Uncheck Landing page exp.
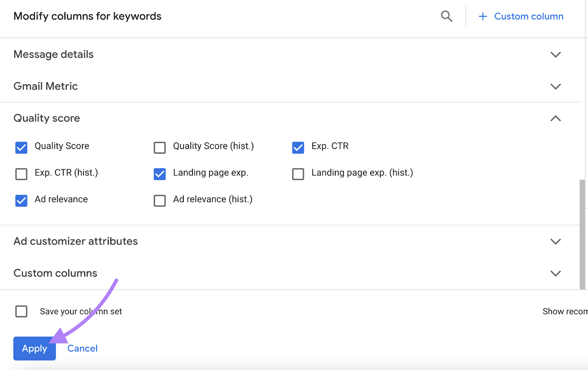Image resolution: width=588 pixels, height=370 pixels. (x=159, y=174)
